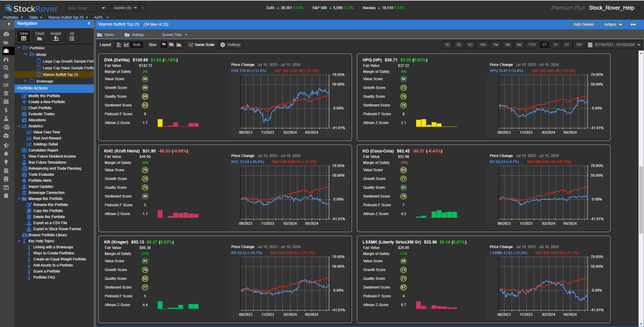The width and height of the screenshot is (644, 327).
Task: Click the Stock_Rover_Help account name
Action: click(x=611, y=8)
